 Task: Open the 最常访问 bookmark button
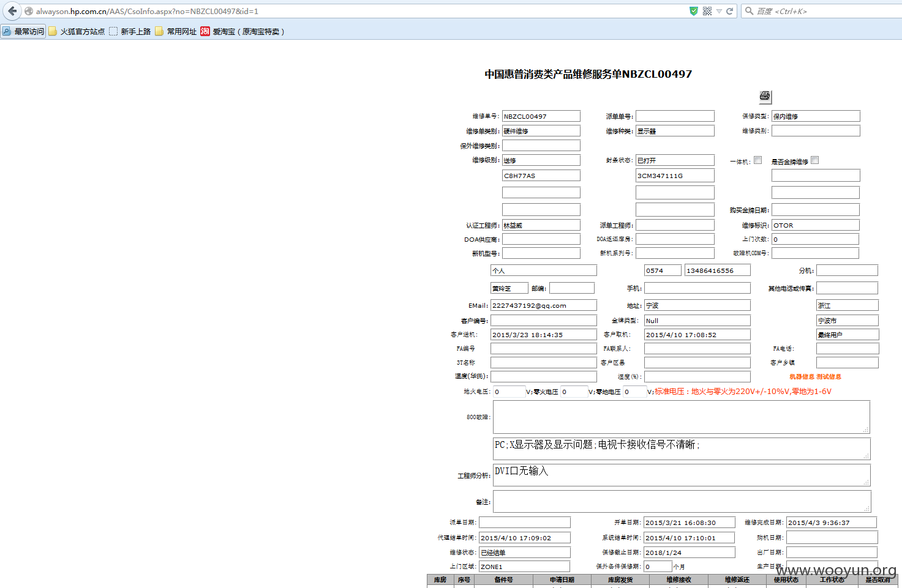point(23,31)
